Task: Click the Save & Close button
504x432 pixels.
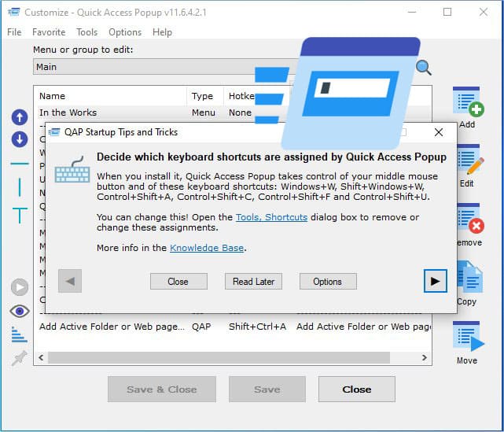Action: 162,390
